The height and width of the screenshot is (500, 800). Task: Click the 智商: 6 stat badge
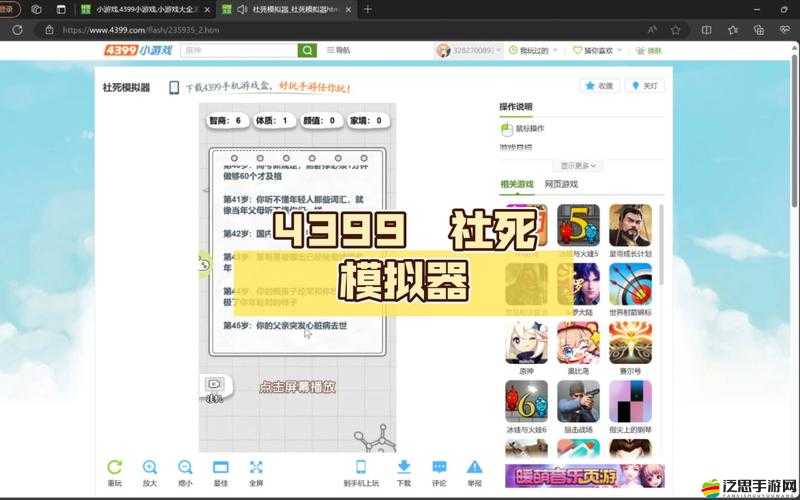(x=227, y=120)
